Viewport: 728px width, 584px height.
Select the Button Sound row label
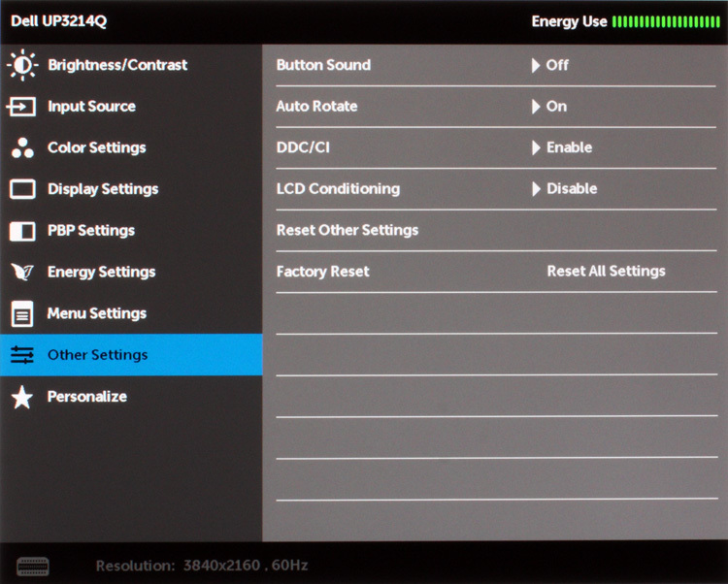tap(323, 65)
